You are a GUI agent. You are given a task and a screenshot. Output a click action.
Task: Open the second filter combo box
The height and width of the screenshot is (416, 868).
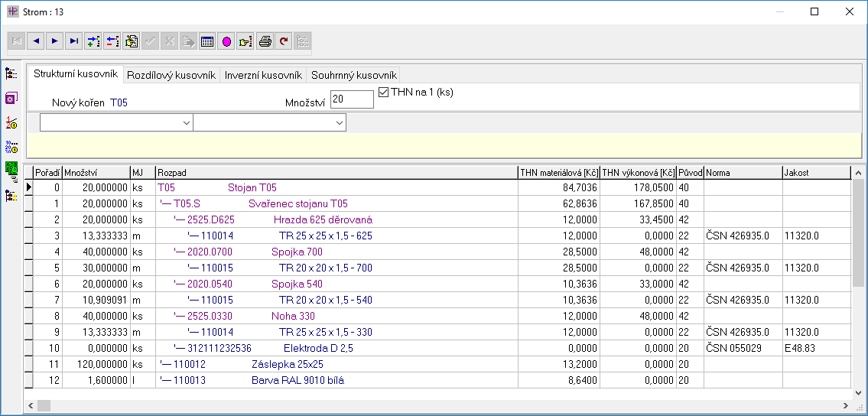pyautogui.click(x=270, y=123)
